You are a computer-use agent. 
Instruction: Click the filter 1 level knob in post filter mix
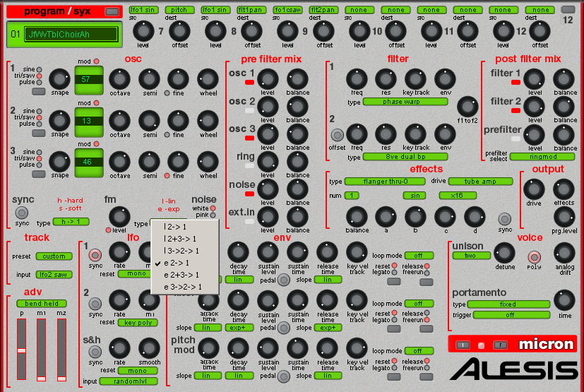(x=534, y=79)
